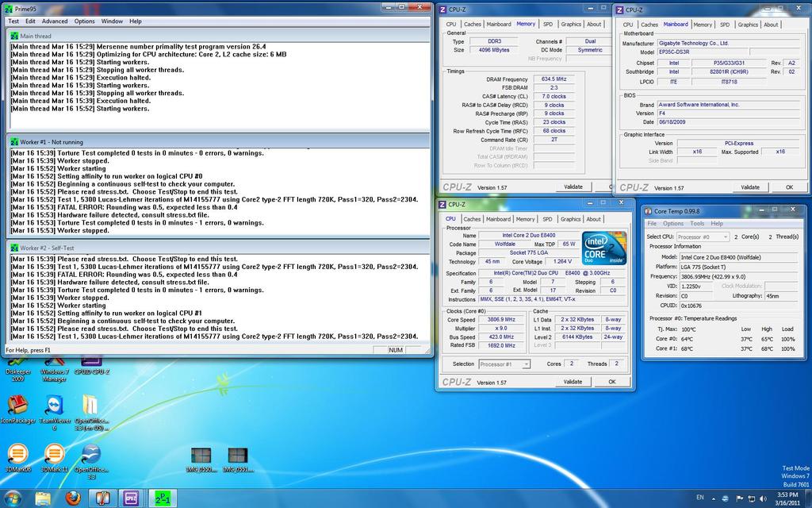Switch to Prime95 via its green taskbar icon
This screenshot has width=812, height=508.
[162, 498]
